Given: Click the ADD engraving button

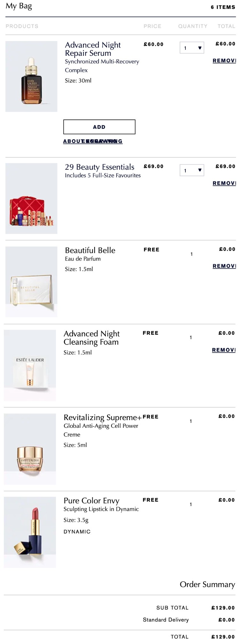Looking at the screenshot, I should [99, 127].
